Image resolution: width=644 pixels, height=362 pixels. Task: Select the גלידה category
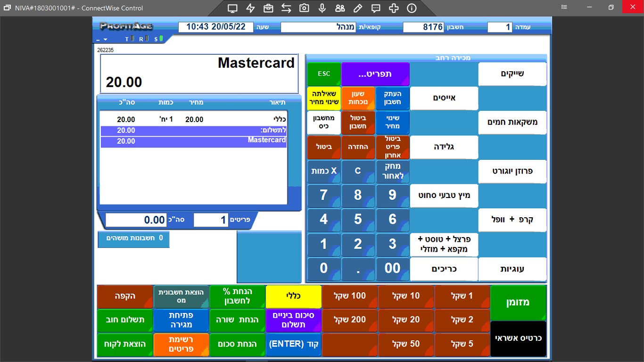click(x=444, y=147)
